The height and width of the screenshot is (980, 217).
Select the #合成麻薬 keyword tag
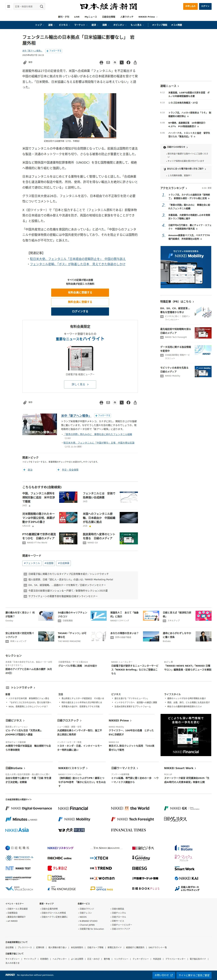click(64, 563)
